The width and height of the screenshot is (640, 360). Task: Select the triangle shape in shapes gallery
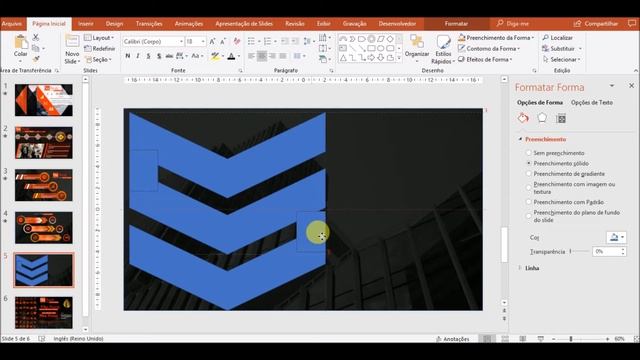pos(343,58)
